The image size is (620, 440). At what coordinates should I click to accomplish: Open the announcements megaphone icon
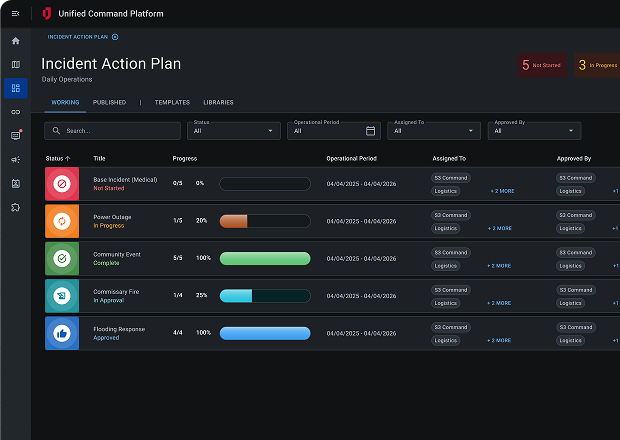tap(15, 159)
